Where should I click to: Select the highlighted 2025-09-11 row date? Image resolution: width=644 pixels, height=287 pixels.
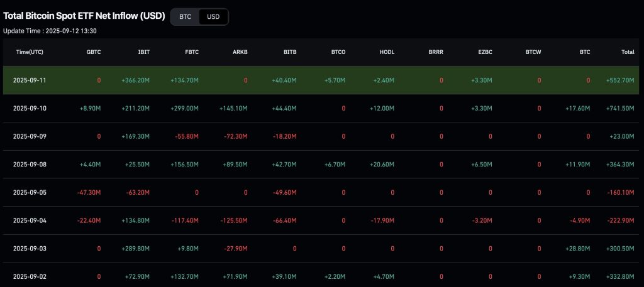(30, 80)
